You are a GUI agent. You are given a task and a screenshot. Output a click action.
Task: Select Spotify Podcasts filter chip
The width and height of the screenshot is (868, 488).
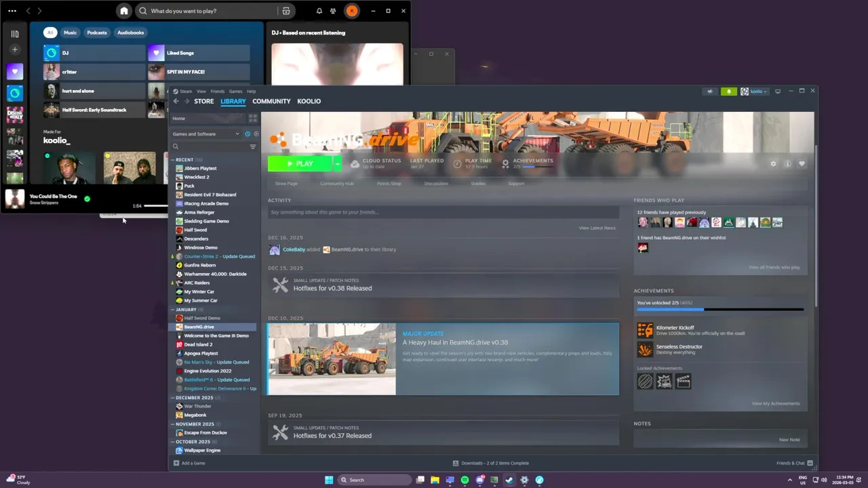97,33
